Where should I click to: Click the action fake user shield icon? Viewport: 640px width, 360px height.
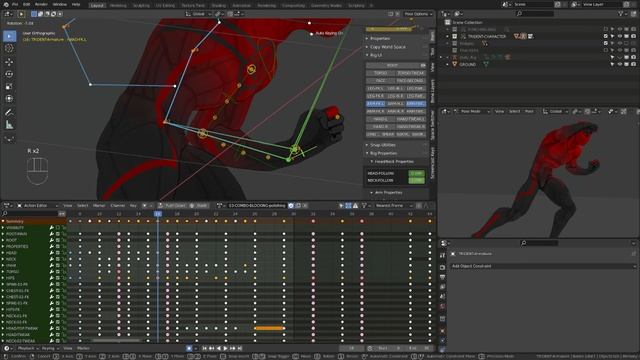pos(291,205)
